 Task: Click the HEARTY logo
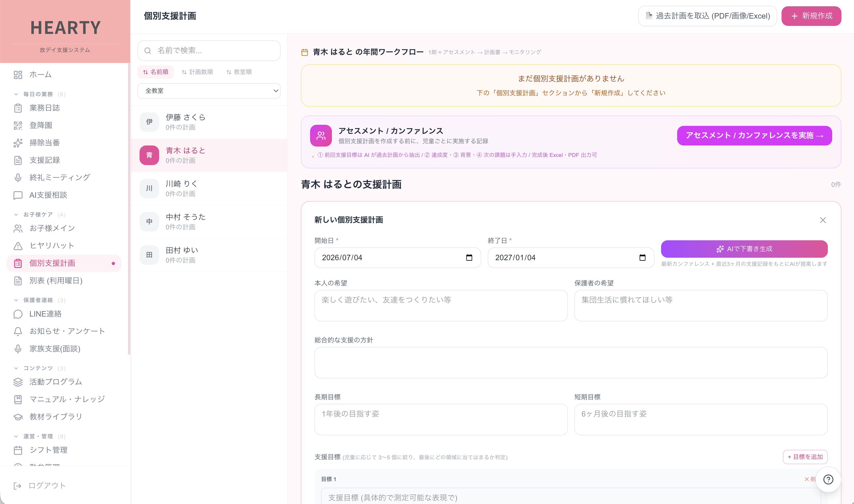tap(65, 28)
